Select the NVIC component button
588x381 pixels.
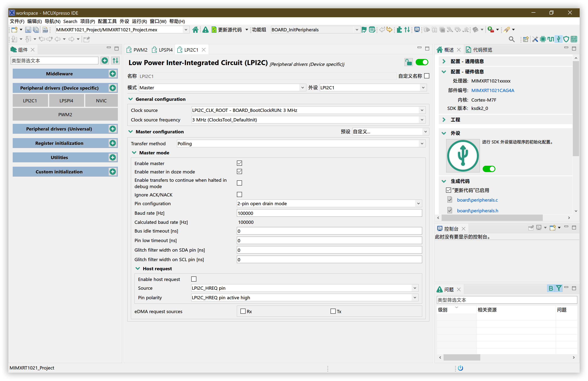click(101, 101)
